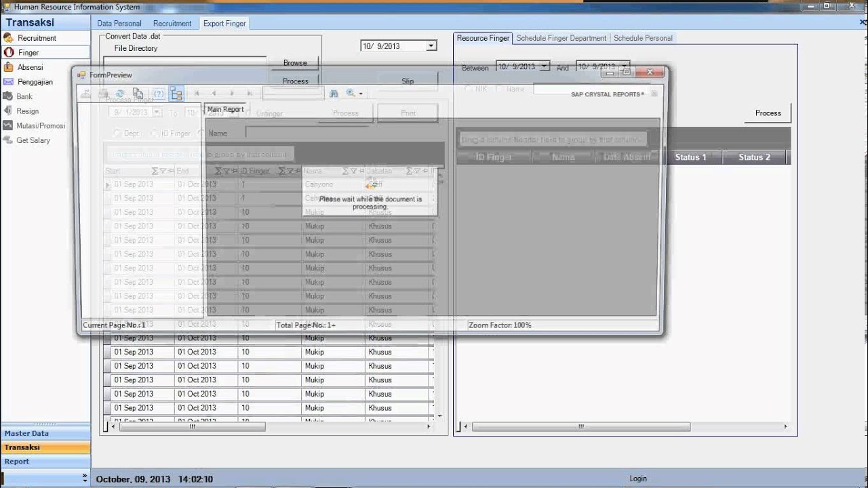Screen dimensions: 868x488
Task: Click Export Report icon in FormPreview toolbar
Action: pyautogui.click(x=86, y=94)
